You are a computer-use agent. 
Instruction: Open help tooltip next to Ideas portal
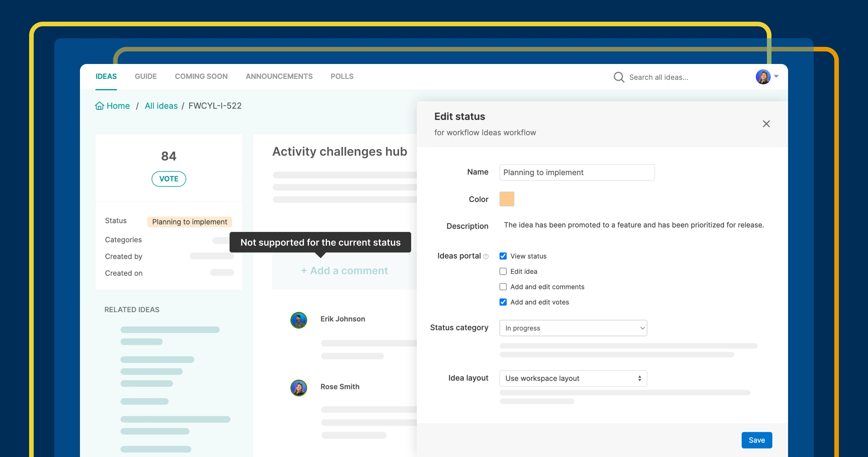486,256
